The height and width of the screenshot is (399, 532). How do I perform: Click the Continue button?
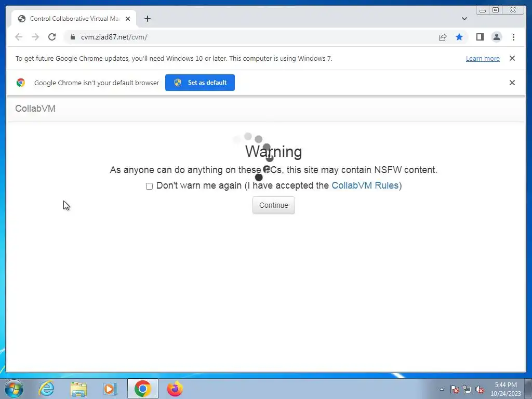[x=273, y=205]
